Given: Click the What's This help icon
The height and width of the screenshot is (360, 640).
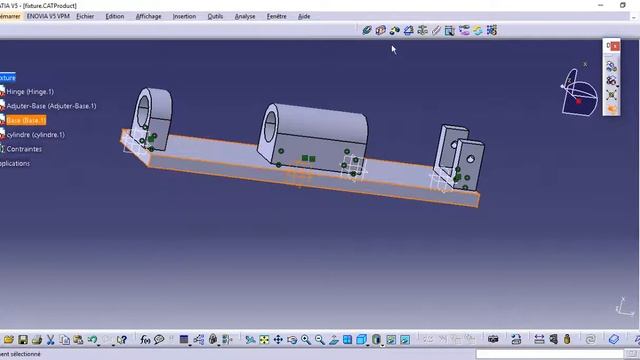Looking at the screenshot, I should click(x=122, y=340).
